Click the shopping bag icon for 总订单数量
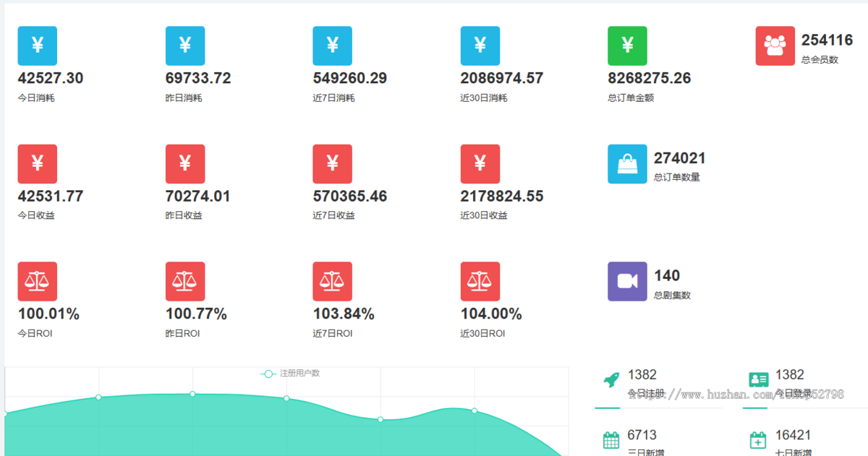This screenshot has width=868, height=456. tap(627, 164)
